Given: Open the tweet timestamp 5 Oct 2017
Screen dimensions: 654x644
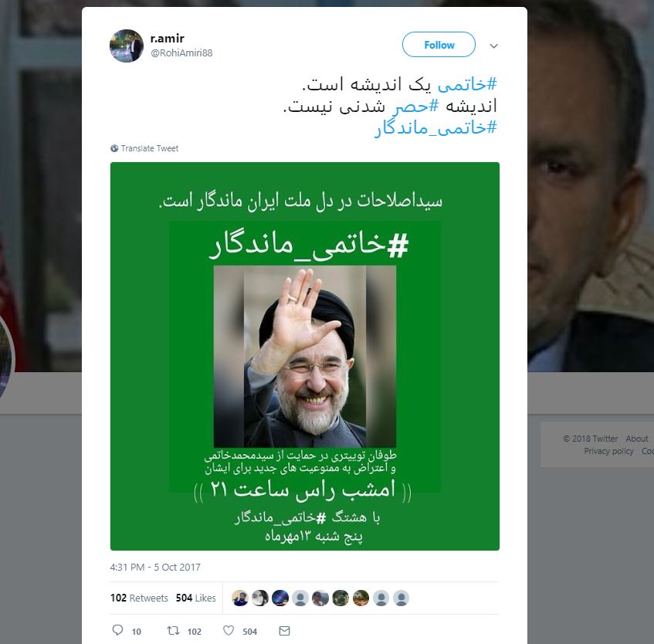Looking at the screenshot, I should coord(155,568).
